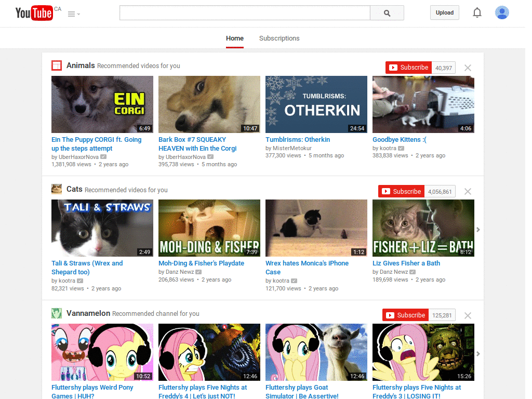Open the Five Nights at Freddy's 4 thumbnail
This screenshot has height=399, width=532.
pyautogui.click(x=209, y=352)
